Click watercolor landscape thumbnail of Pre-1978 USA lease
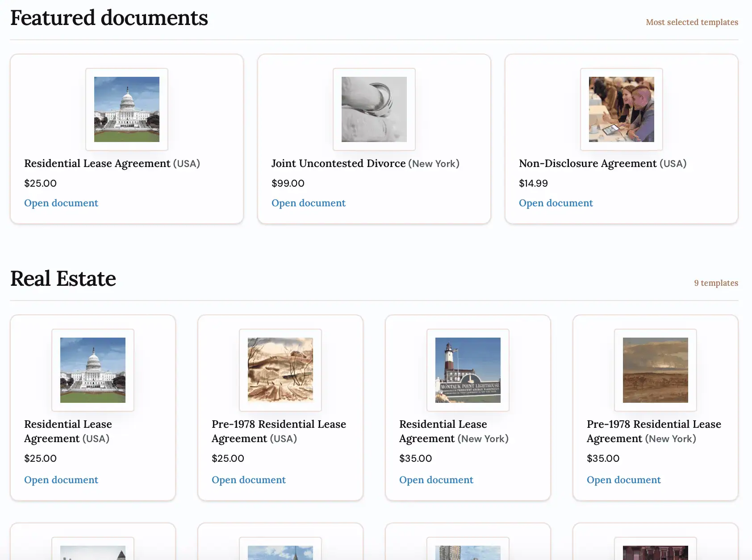The width and height of the screenshot is (752, 560). coord(280,370)
